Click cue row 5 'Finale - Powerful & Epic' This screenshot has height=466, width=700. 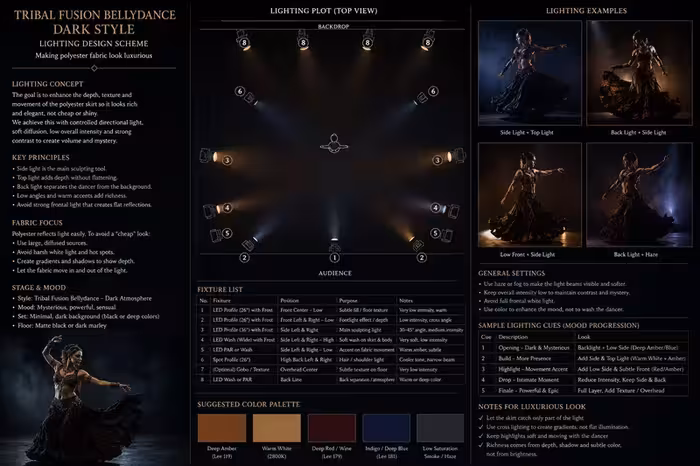click(583, 391)
